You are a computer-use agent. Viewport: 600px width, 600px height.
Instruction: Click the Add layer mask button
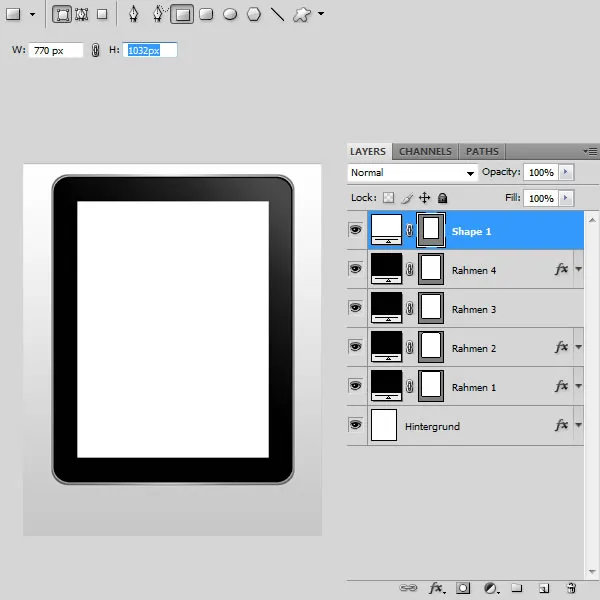[x=463, y=588]
